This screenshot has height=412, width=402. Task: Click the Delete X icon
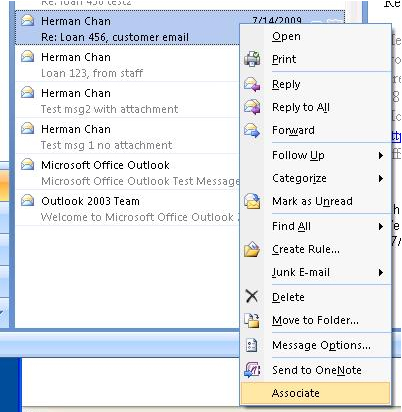click(252, 296)
